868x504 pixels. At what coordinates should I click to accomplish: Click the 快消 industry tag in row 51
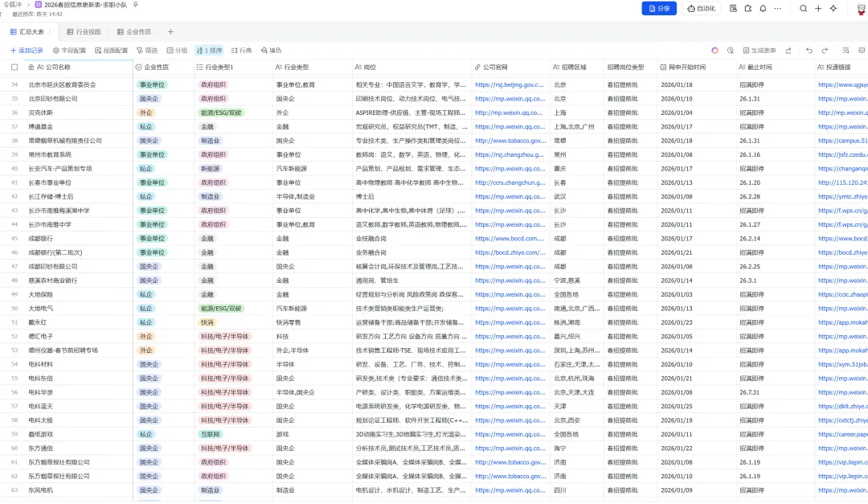click(207, 322)
